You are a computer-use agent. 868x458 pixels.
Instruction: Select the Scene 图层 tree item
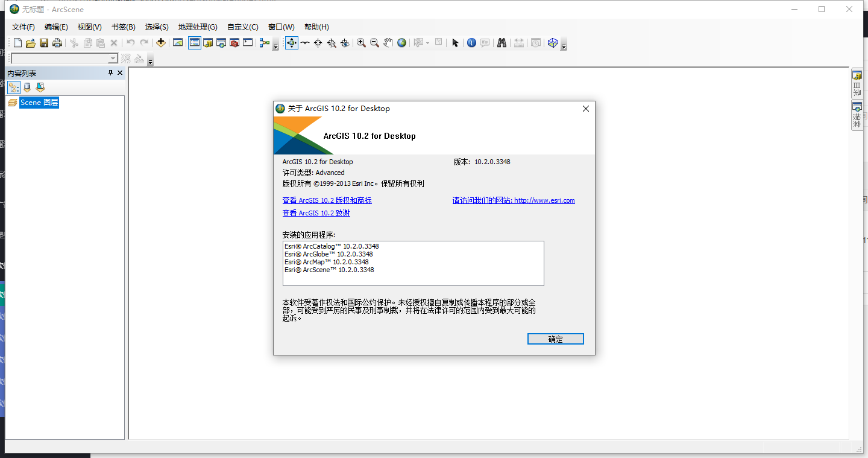pos(39,103)
